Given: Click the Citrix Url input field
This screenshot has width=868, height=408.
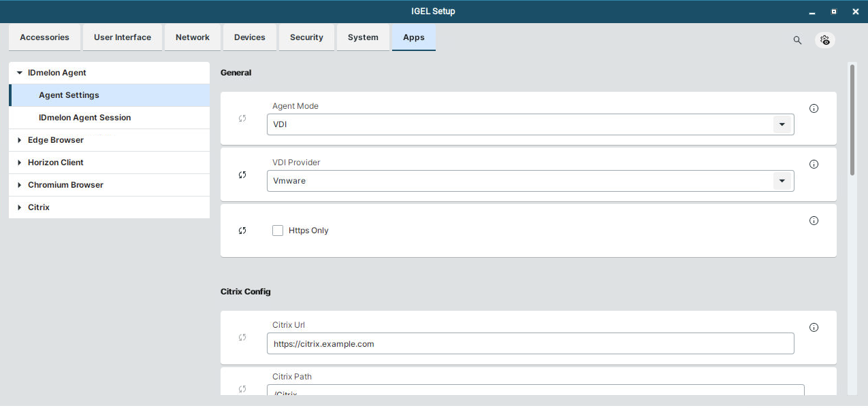Looking at the screenshot, I should [530, 343].
